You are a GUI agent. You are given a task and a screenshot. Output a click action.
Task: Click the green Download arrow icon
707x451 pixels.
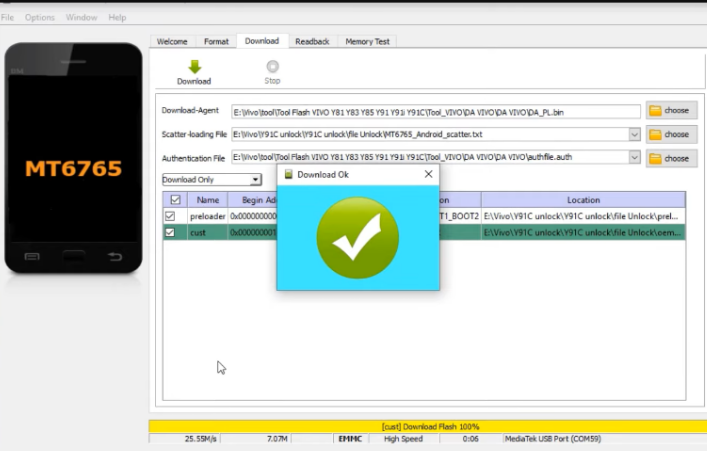(195, 67)
